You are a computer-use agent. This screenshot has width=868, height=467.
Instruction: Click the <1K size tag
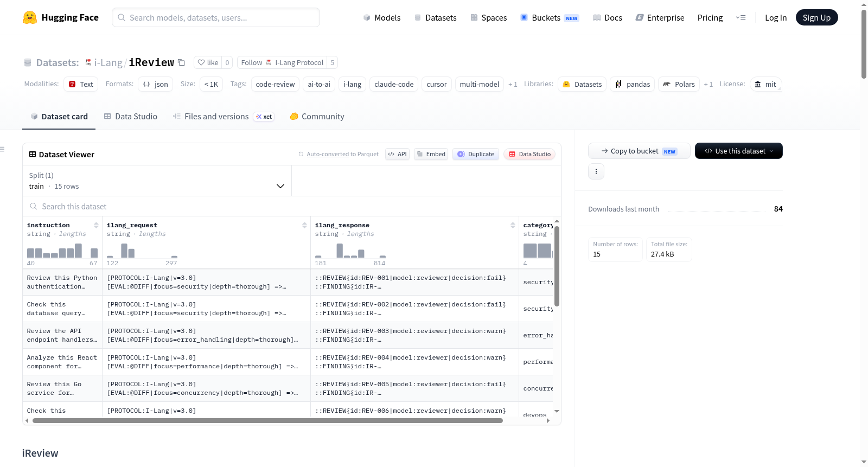point(211,84)
